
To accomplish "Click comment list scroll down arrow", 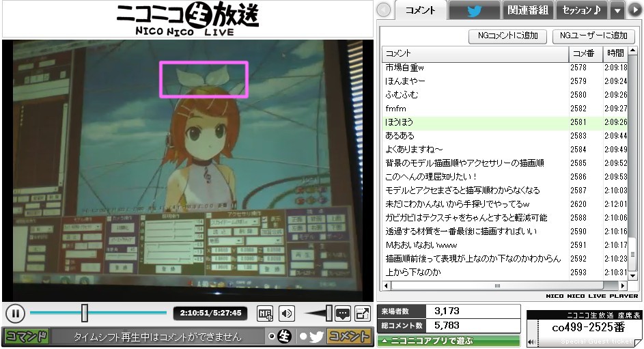I will point(633,277).
